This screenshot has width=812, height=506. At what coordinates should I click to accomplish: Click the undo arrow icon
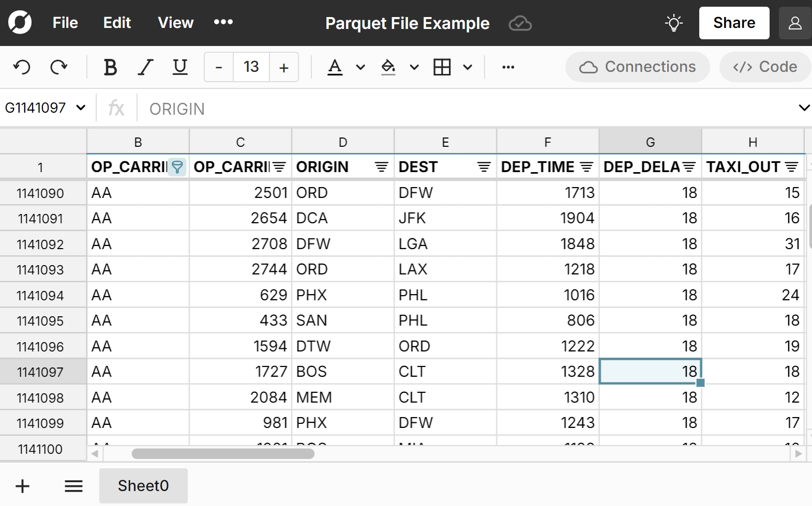pyautogui.click(x=22, y=67)
